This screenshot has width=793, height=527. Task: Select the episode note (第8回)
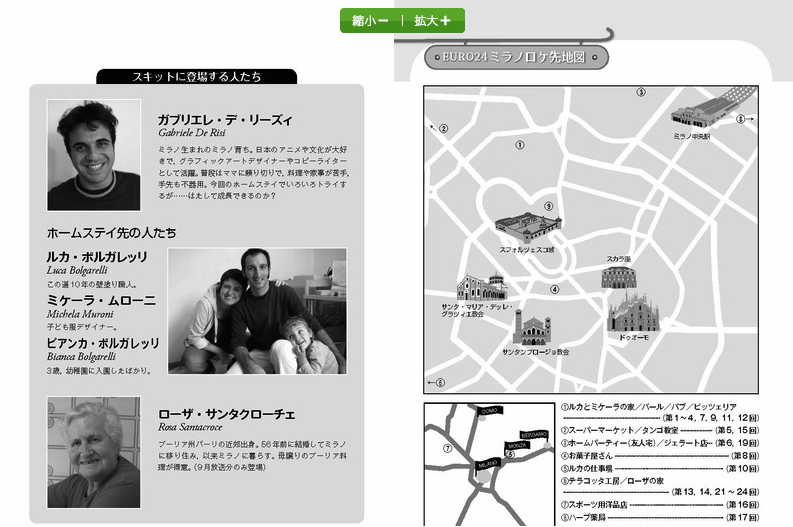(x=745, y=456)
